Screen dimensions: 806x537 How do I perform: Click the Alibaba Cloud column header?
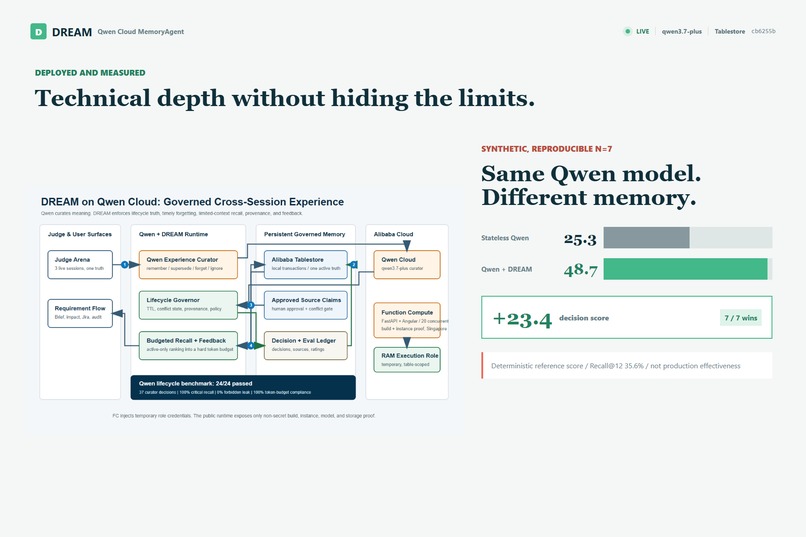(393, 234)
